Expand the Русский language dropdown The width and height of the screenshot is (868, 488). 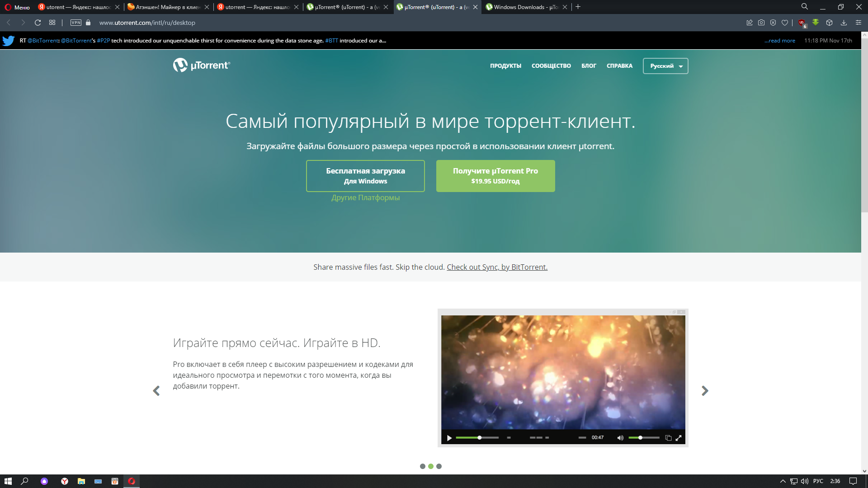click(665, 66)
